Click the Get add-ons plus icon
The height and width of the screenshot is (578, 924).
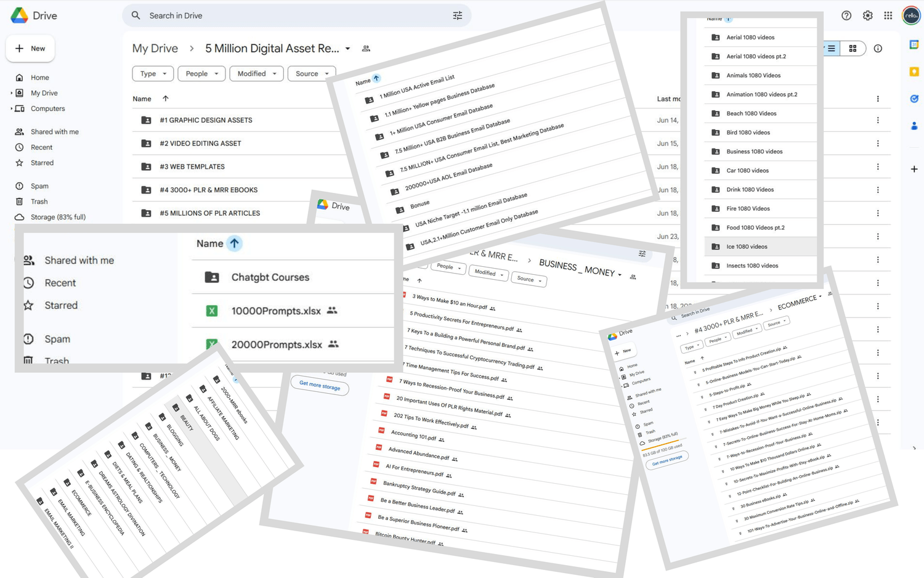[x=914, y=169]
